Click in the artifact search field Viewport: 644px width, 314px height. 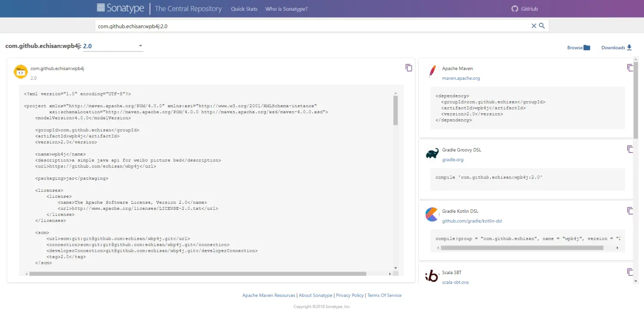[313, 26]
